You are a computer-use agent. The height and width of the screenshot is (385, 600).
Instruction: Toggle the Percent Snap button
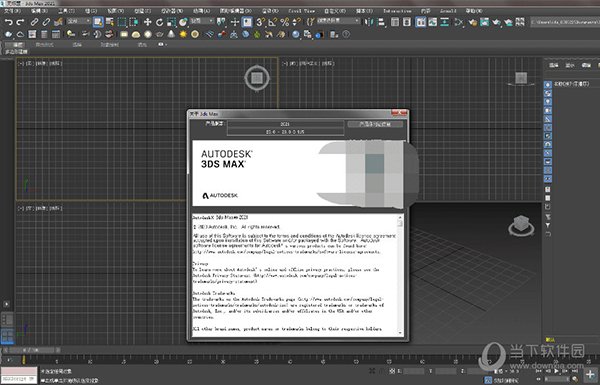tap(284, 22)
